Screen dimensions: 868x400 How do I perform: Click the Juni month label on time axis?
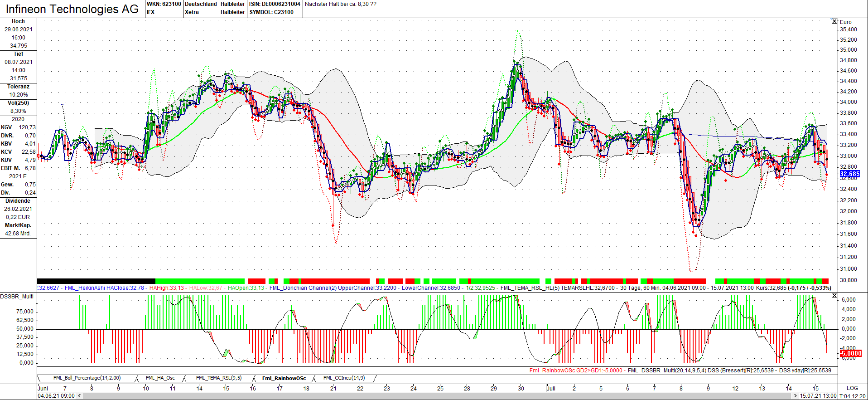43,388
